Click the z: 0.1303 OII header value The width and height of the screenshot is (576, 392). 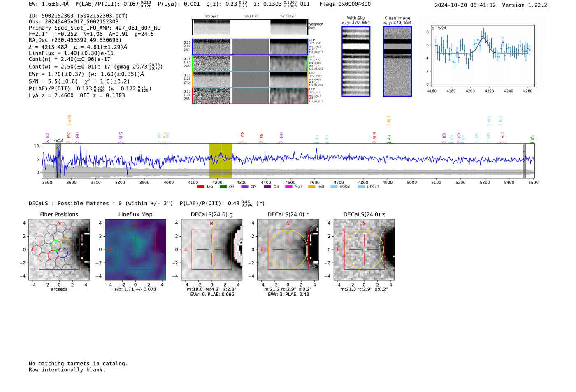coord(282,4)
